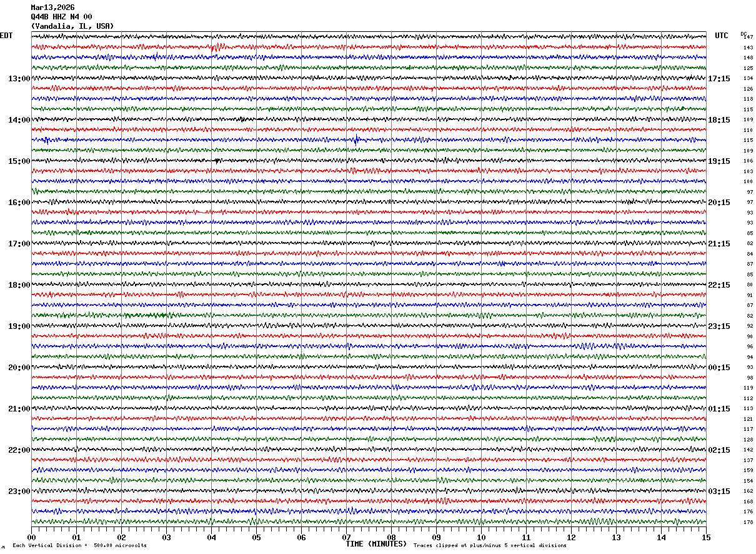Click the 22:15 UTC row label
Viewport: 756px width, 554px height.
click(719, 285)
